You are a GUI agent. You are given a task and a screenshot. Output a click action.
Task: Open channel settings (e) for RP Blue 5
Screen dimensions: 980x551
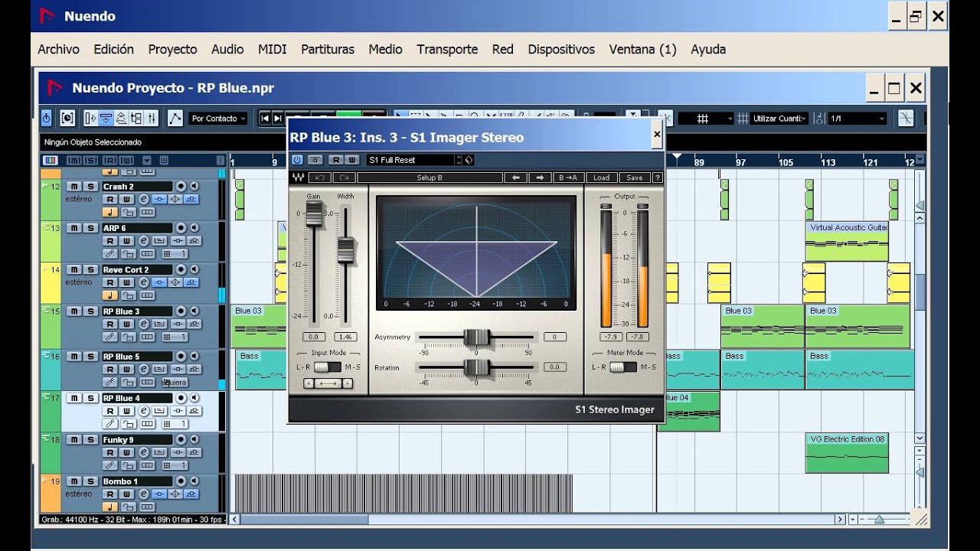point(143,369)
